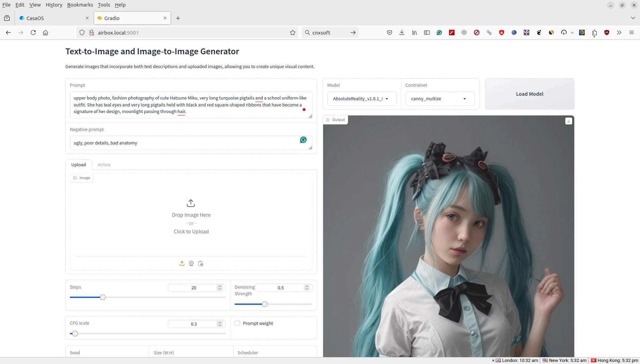This screenshot has height=364, width=640.
Task: Click the uBlock Origin shield icon
Action: pos(607,32)
